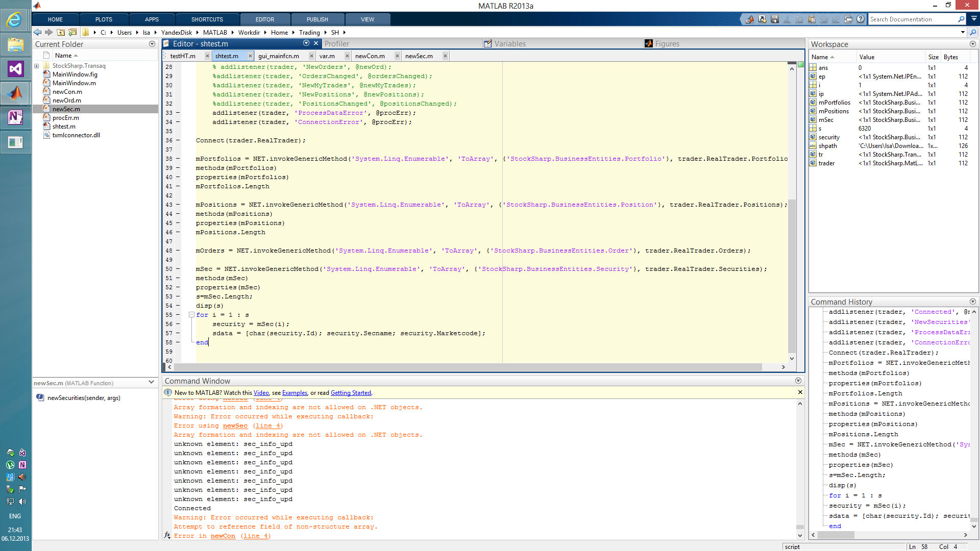Viewport: 980px width, 551px height.
Task: Collapse the for loop at line 55
Action: [191, 315]
